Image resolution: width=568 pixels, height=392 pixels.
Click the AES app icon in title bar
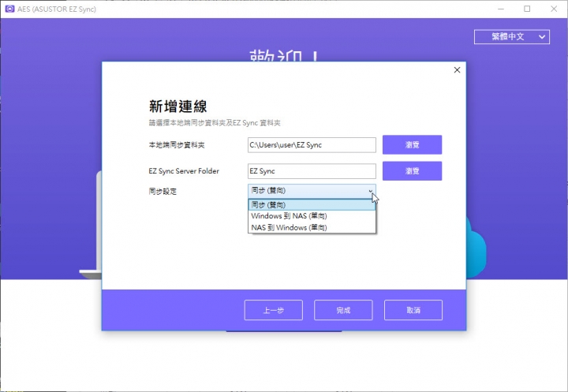pos(9,9)
